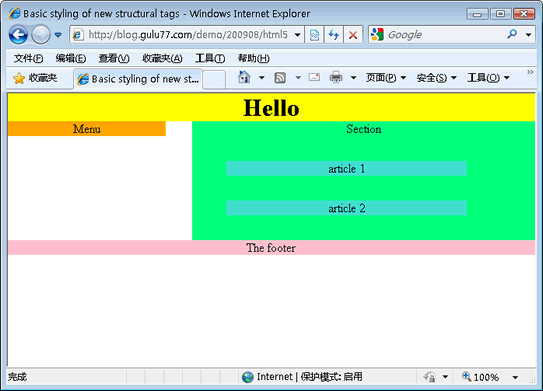Click the article 1 block

tap(346, 169)
